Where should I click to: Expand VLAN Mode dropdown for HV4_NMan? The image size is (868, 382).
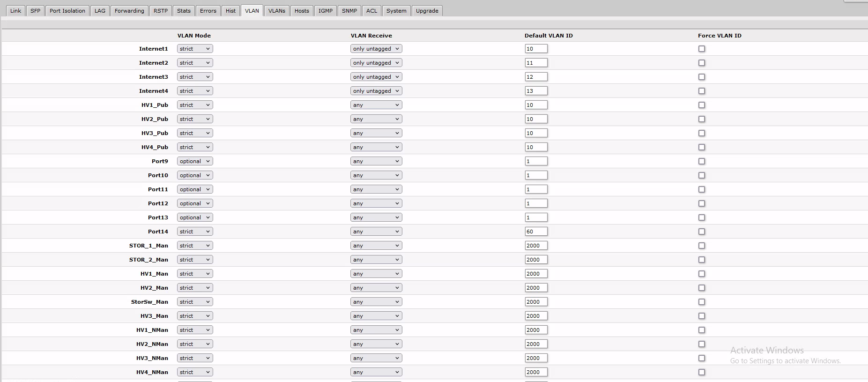point(195,372)
